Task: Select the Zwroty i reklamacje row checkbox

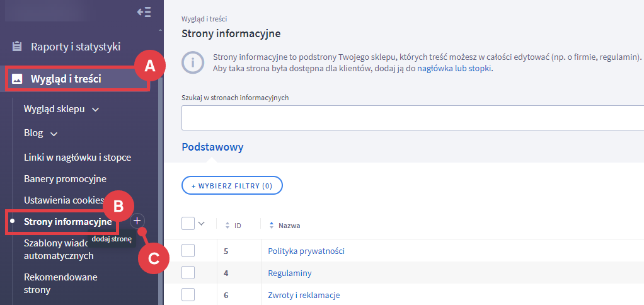Action: pyautogui.click(x=188, y=294)
